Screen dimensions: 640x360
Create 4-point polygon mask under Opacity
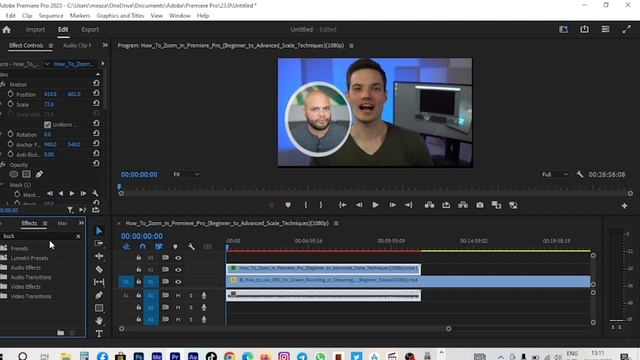tap(26, 174)
